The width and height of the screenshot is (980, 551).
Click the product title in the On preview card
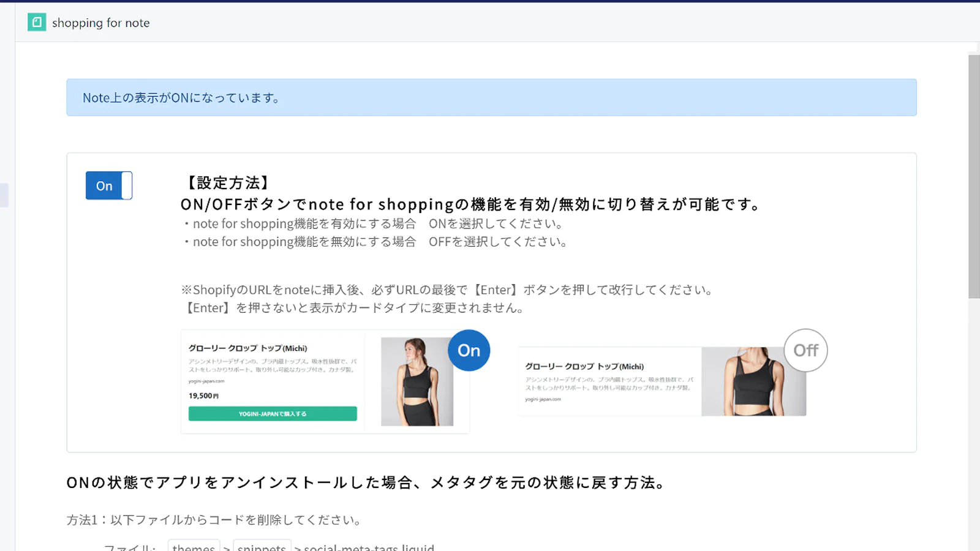(247, 348)
